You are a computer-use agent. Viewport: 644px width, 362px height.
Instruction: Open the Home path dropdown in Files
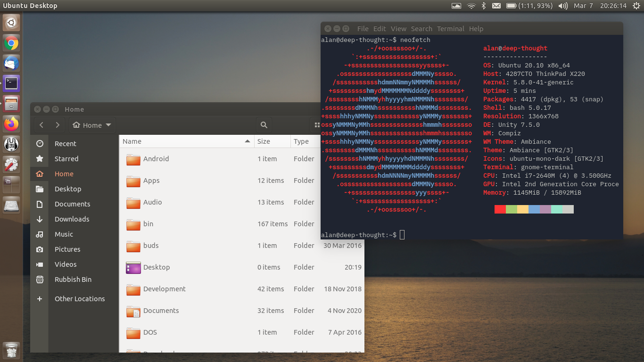(x=92, y=125)
